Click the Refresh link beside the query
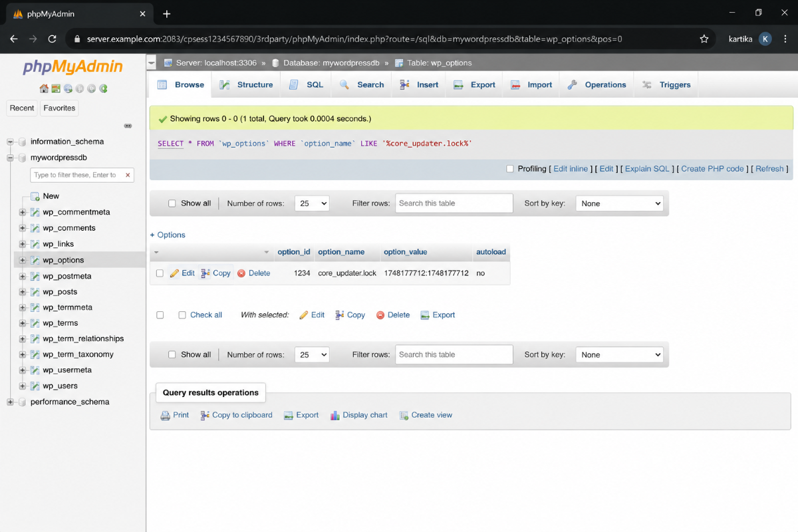 click(769, 169)
